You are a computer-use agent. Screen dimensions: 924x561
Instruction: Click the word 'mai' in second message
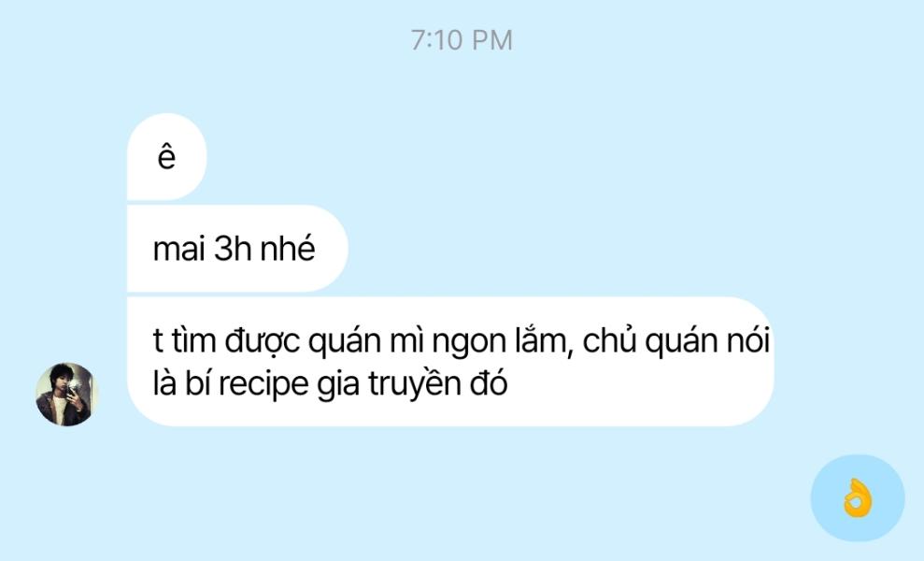coord(178,249)
